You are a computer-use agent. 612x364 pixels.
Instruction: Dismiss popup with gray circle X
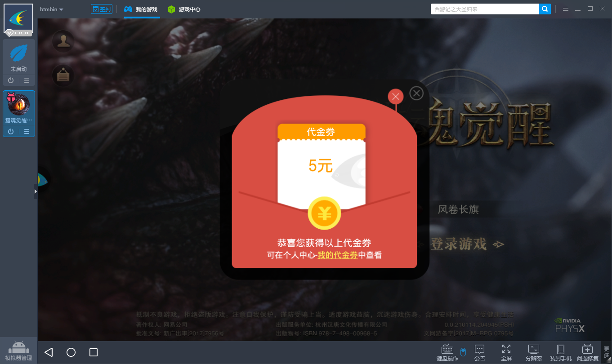[417, 93]
